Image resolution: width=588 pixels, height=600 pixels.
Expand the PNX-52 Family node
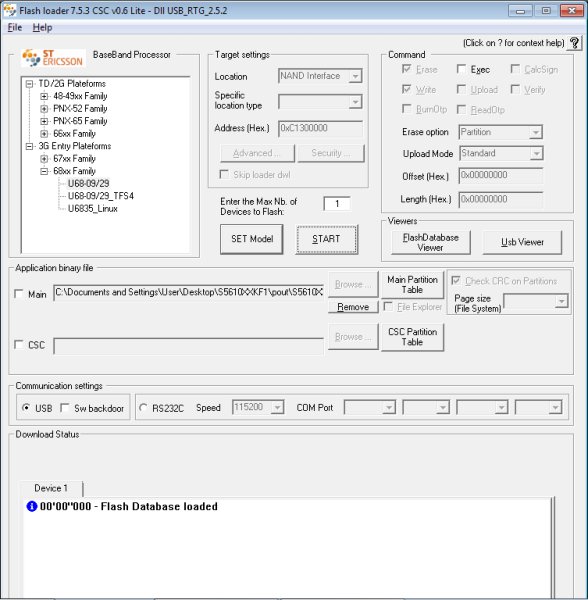[x=44, y=109]
